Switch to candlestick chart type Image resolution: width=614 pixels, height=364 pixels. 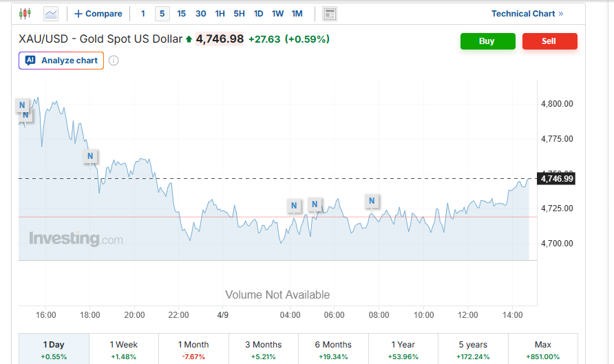[25, 14]
